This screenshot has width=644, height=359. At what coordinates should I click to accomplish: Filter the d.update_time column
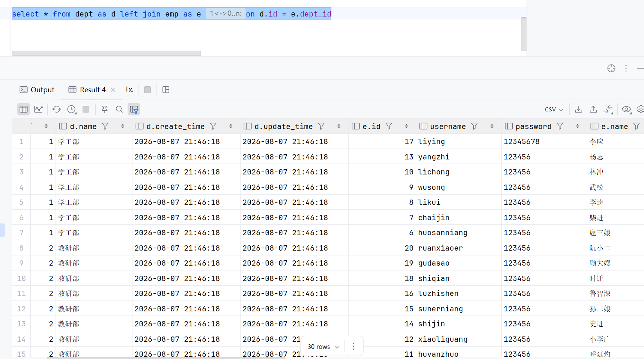tap(322, 126)
